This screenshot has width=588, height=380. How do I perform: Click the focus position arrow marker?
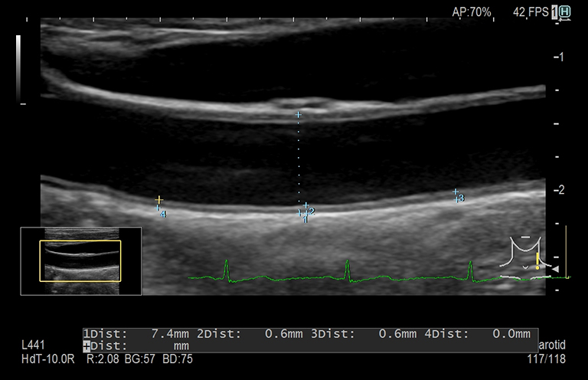(x=556, y=268)
